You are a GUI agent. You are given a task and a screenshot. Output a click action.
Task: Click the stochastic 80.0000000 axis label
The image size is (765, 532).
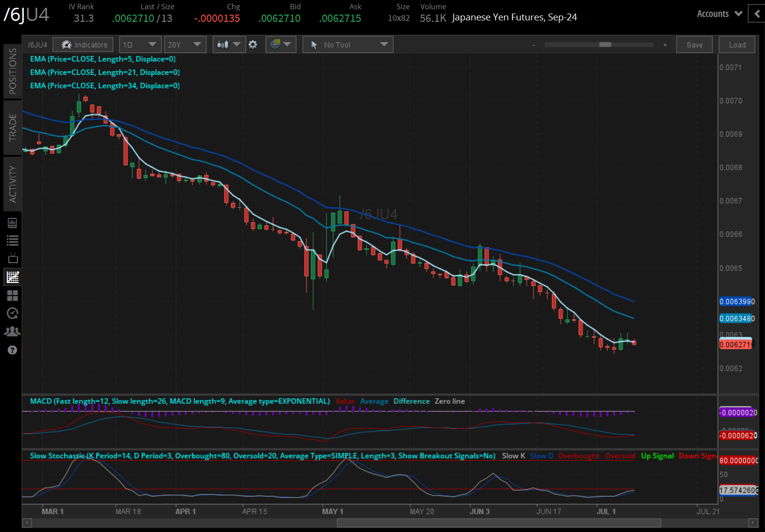click(x=738, y=461)
